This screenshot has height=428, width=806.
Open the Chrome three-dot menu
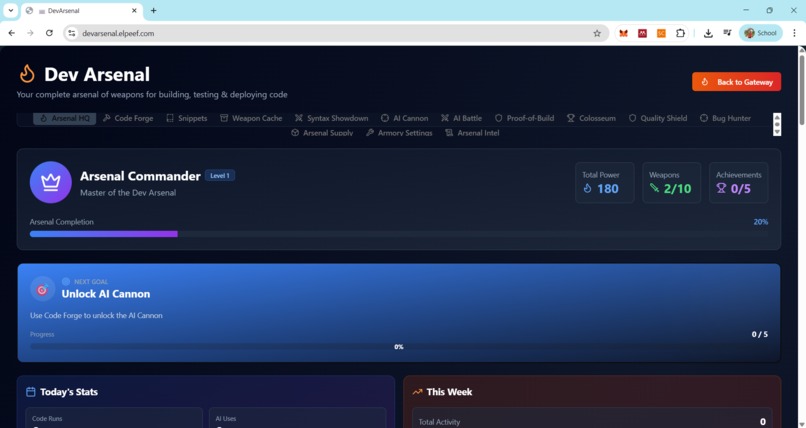tap(794, 33)
